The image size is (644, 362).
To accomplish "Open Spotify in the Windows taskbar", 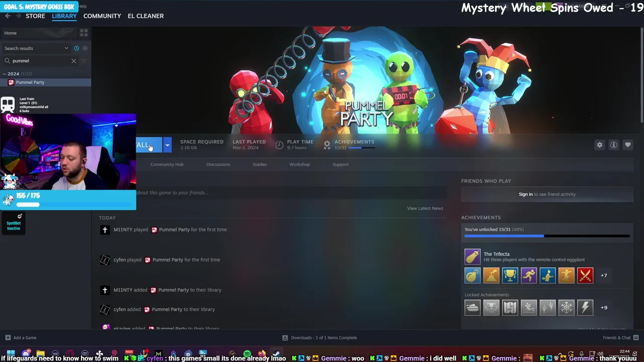I will click(247, 354).
